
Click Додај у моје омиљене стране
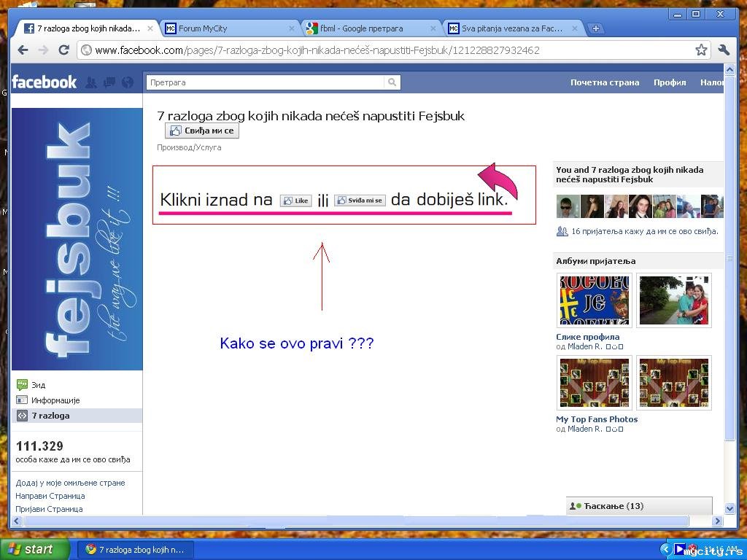coord(70,483)
